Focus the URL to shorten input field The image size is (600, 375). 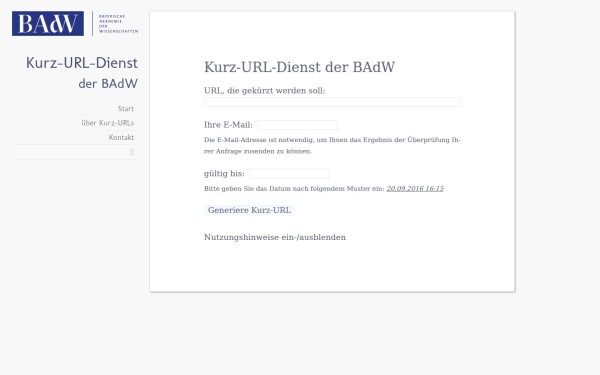click(x=332, y=102)
